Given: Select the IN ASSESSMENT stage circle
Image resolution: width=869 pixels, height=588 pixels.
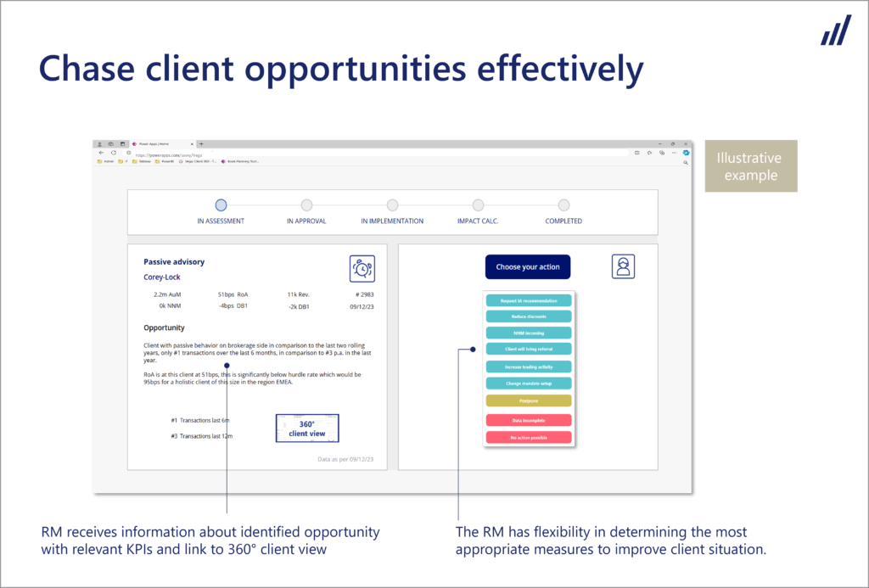Looking at the screenshot, I should (x=221, y=204).
